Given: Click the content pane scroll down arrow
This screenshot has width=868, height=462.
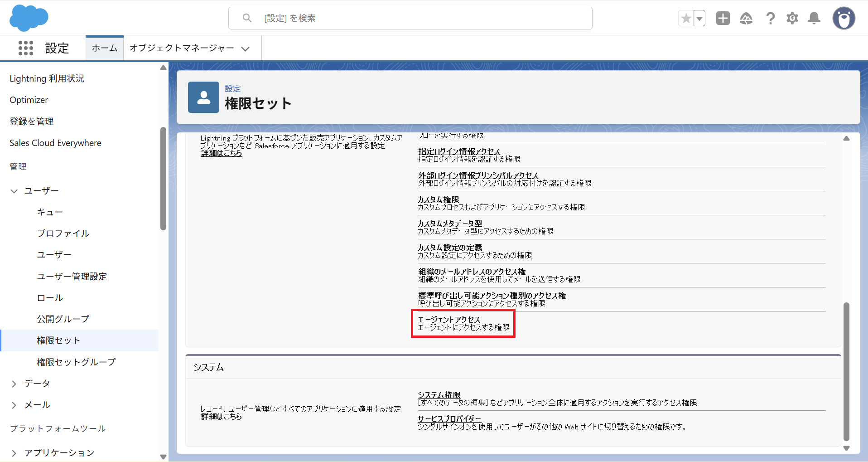Looking at the screenshot, I should (846, 448).
